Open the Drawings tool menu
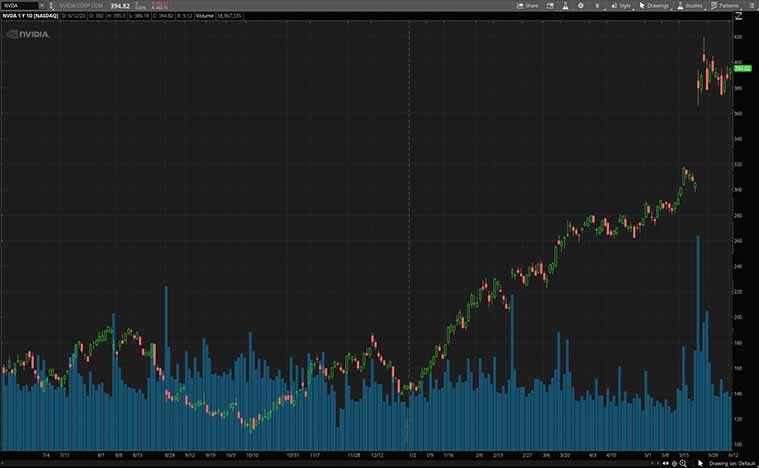 point(654,5)
